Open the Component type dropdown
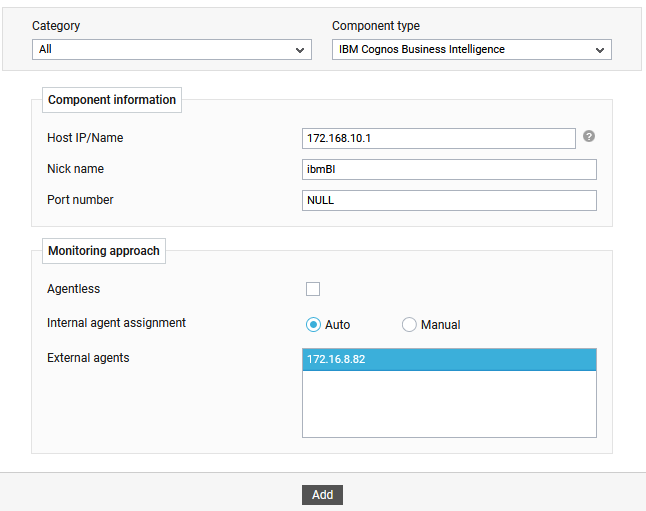The width and height of the screenshot is (646, 511). 472,49
